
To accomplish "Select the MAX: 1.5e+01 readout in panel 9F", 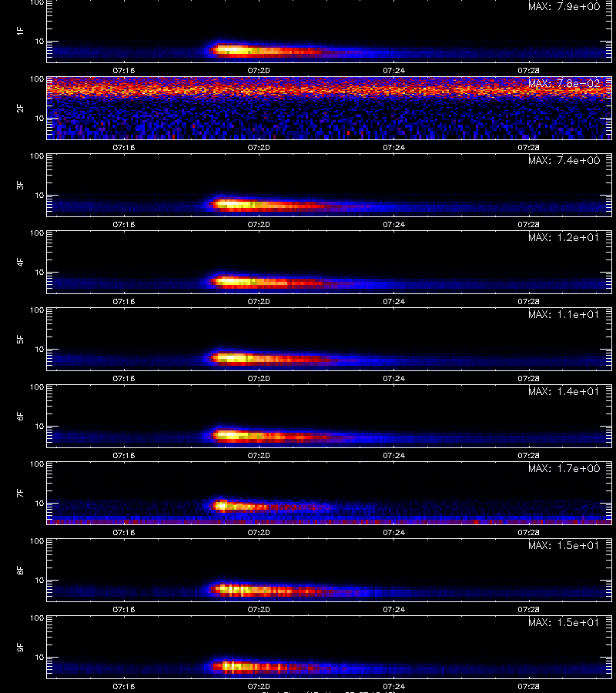I will (564, 622).
